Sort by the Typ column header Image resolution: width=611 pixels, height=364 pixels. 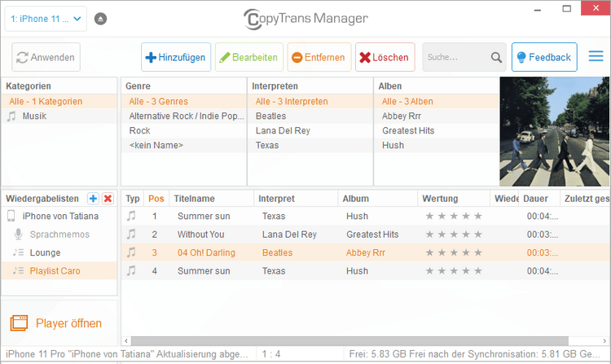133,199
